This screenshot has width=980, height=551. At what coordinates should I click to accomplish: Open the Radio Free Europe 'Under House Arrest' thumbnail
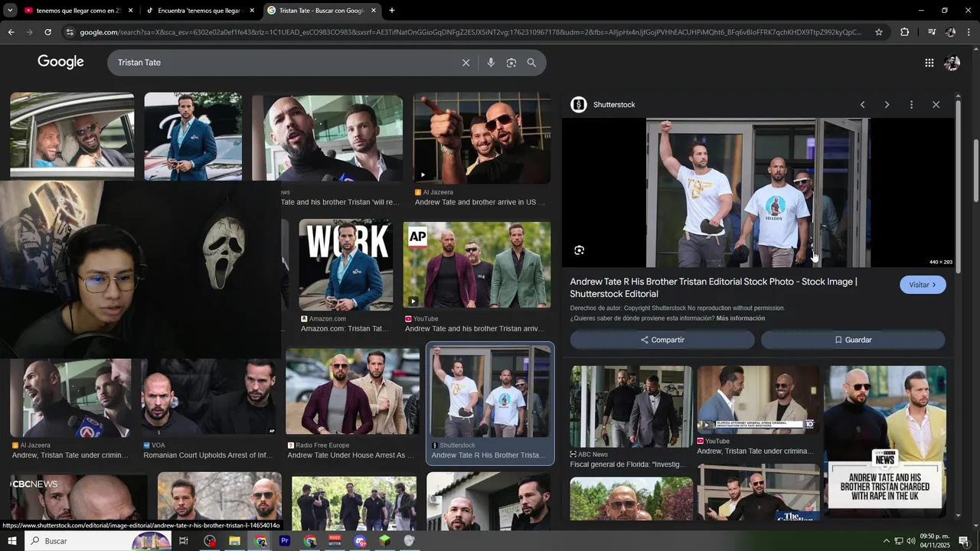point(352,392)
